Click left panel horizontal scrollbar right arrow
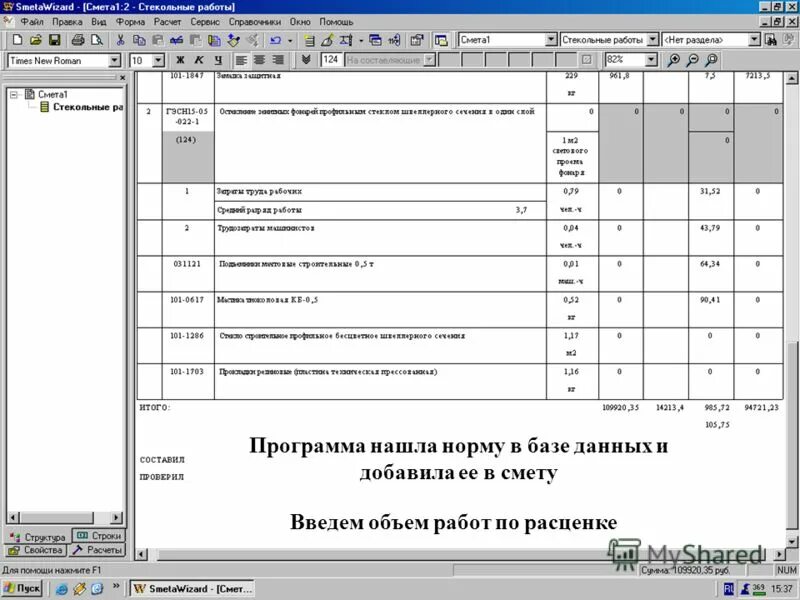This screenshot has width=800, height=600. coord(116,517)
